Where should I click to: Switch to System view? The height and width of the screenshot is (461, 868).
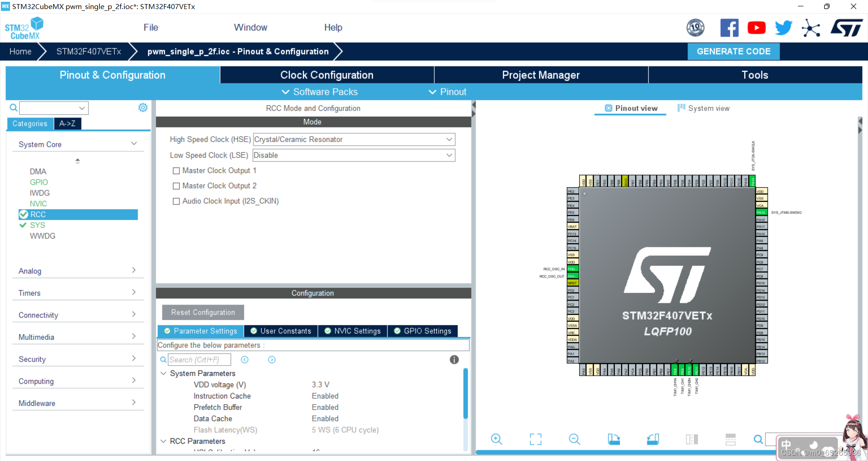[703, 108]
